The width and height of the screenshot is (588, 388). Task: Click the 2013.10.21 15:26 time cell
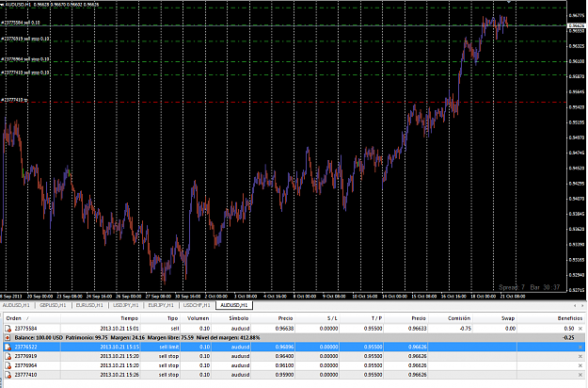click(119, 375)
